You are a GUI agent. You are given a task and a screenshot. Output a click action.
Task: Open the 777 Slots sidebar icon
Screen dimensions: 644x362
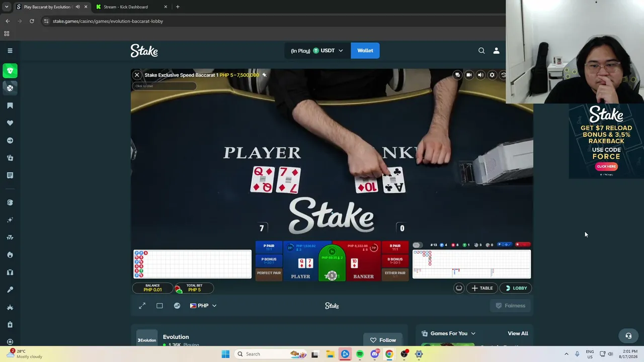coord(10,237)
